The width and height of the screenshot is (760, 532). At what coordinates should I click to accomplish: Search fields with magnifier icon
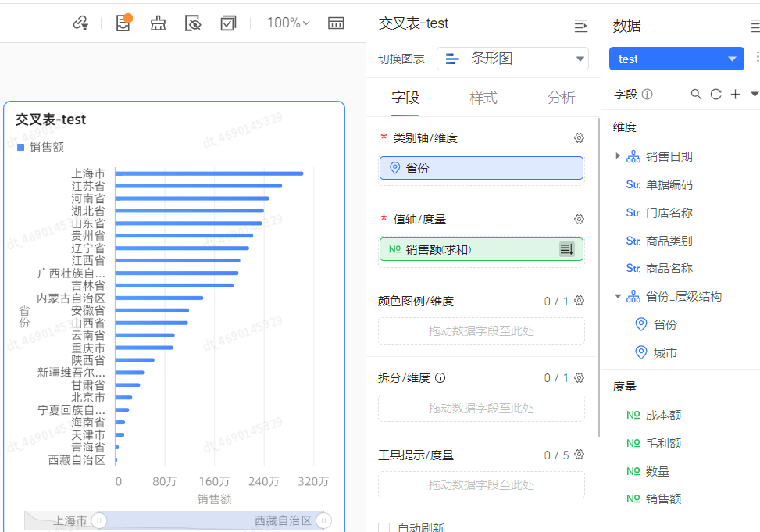(x=696, y=94)
